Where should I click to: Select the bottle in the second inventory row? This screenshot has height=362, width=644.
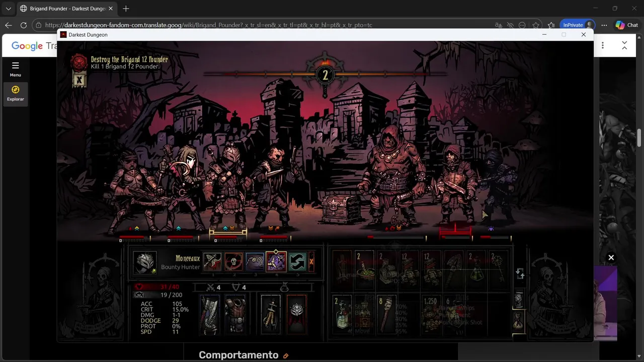coord(342,314)
